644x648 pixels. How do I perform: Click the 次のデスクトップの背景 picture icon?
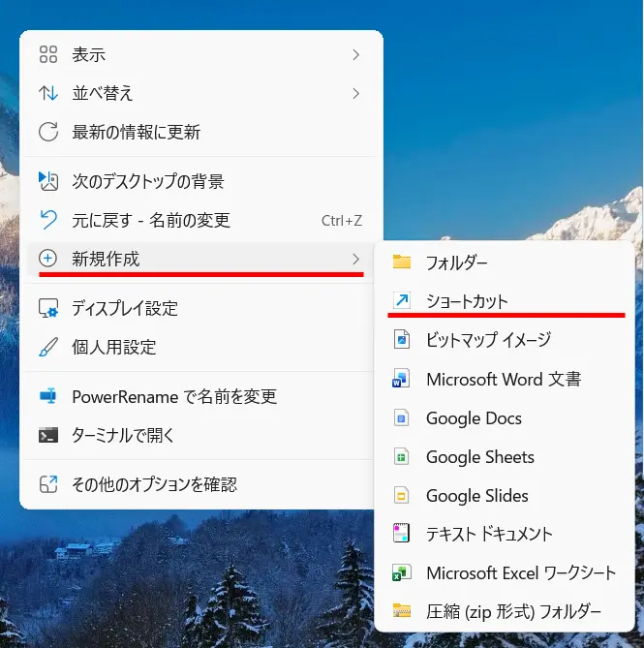point(47,181)
